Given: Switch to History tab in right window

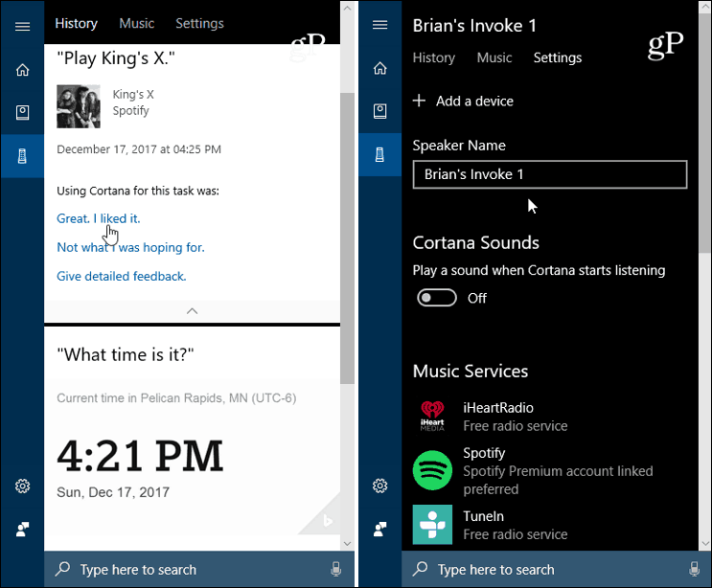Looking at the screenshot, I should 434,57.
